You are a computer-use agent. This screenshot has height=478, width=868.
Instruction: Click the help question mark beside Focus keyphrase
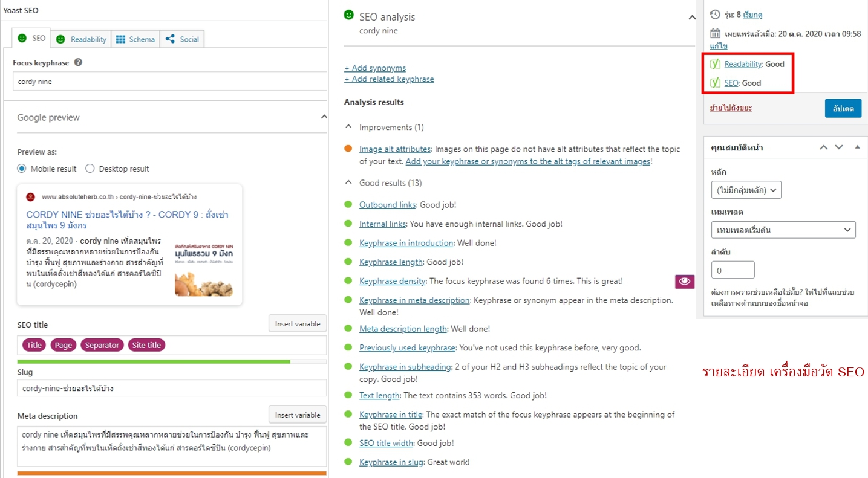point(78,62)
